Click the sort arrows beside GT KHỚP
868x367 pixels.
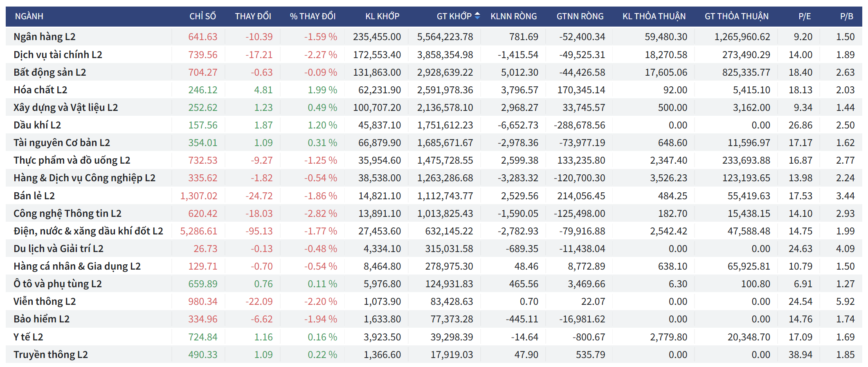pos(477,16)
